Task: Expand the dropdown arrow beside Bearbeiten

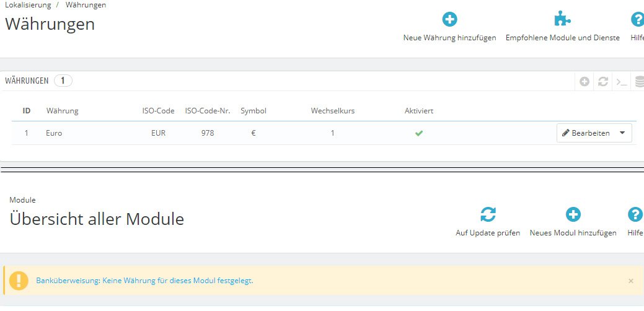Action: click(622, 133)
